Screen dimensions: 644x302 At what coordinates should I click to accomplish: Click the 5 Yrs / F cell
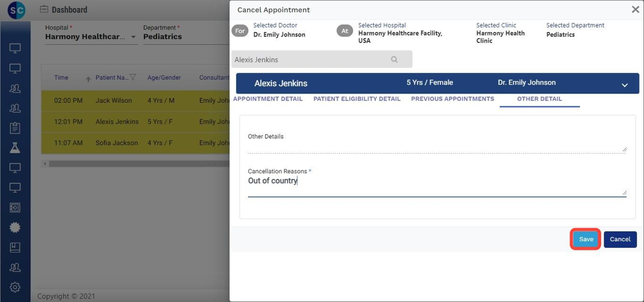[x=160, y=122]
